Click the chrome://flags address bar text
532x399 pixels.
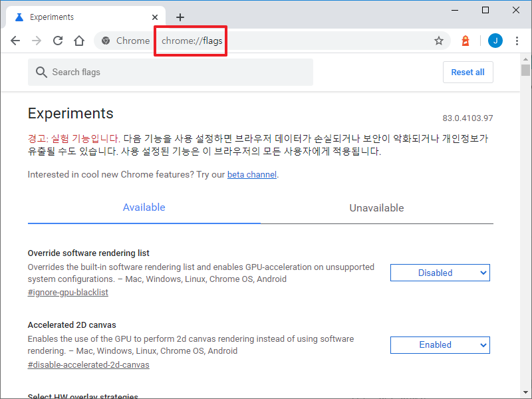pos(192,41)
